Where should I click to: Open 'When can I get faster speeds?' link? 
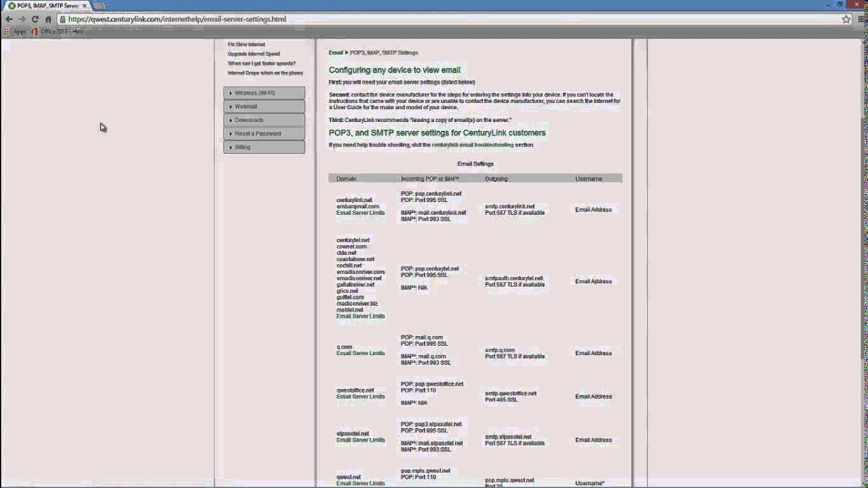point(262,63)
